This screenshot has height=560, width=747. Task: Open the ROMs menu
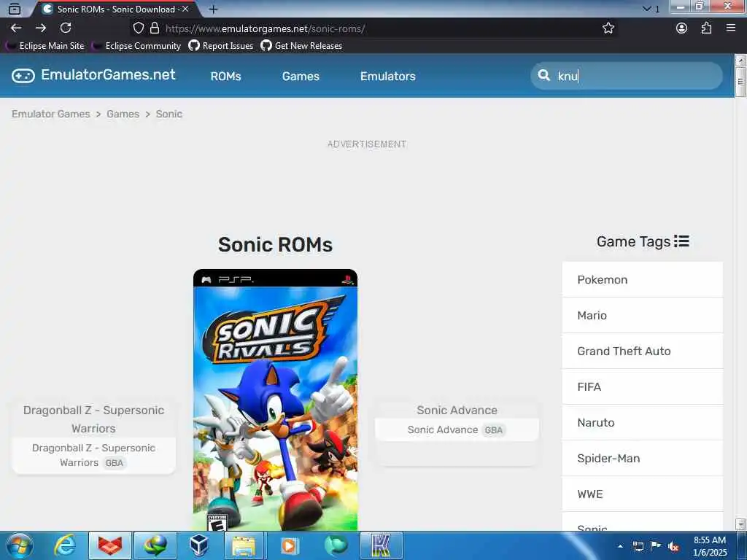226,76
